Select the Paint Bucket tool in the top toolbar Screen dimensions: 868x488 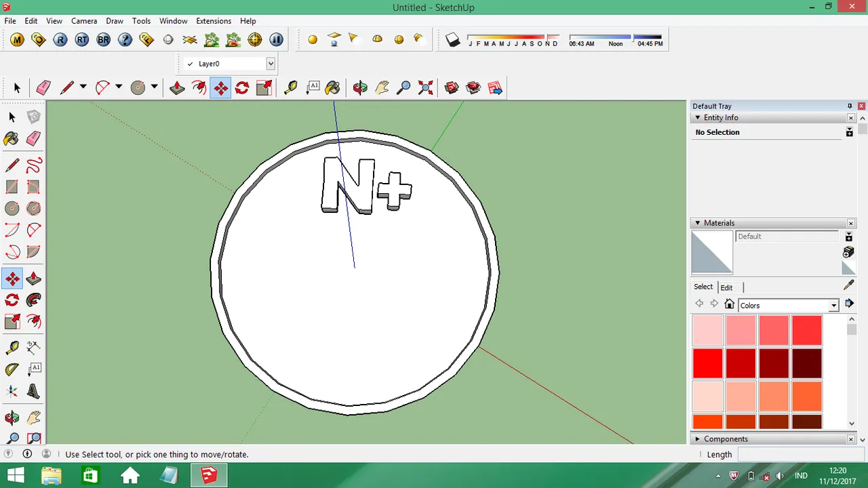332,87
